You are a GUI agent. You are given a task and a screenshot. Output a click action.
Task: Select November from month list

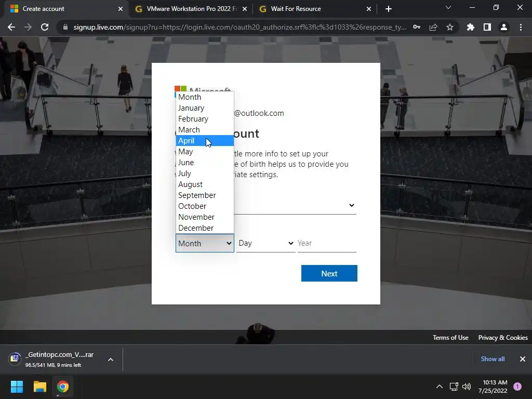205,217
